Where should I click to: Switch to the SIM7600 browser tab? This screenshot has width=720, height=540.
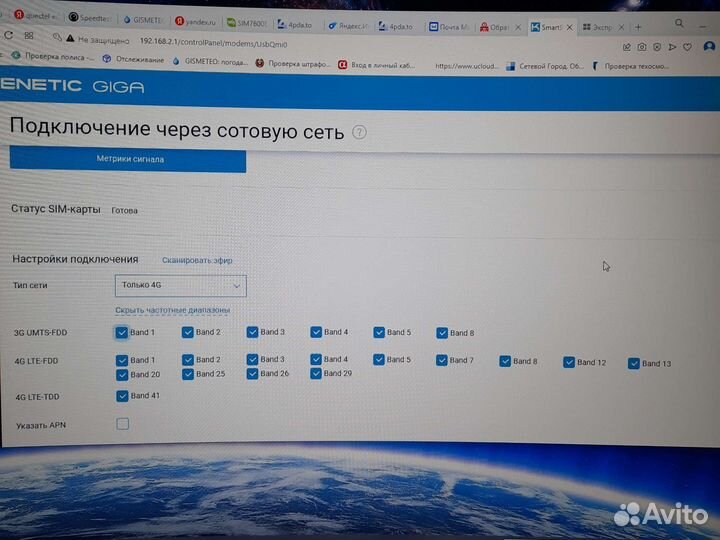pos(247,23)
